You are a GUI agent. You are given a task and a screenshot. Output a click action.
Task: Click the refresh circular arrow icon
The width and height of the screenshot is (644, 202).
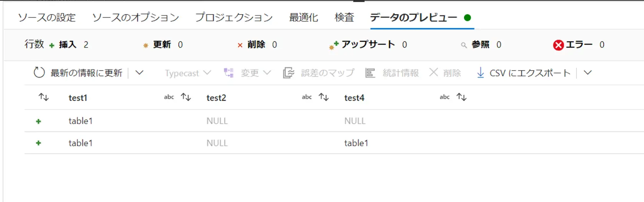(x=39, y=72)
